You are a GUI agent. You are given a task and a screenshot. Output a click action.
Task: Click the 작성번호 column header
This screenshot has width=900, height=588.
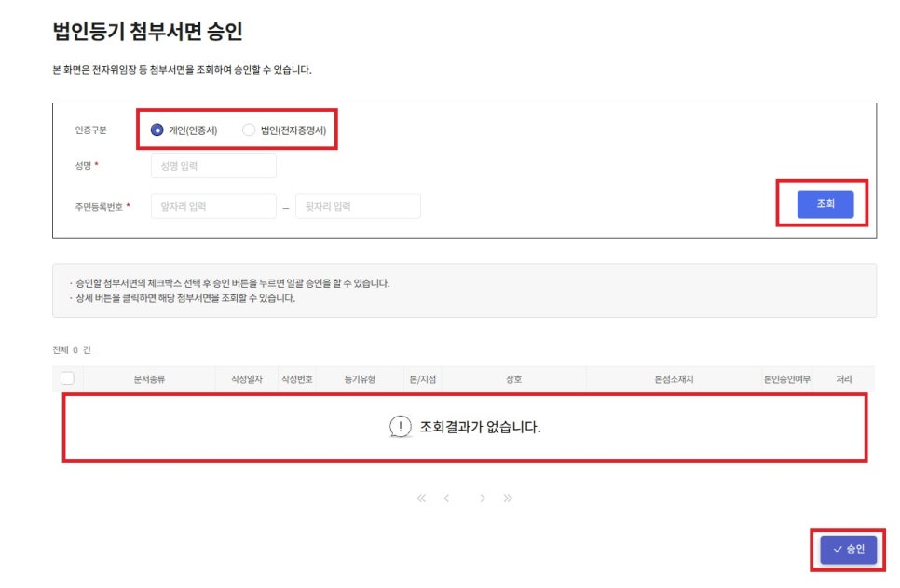point(297,379)
